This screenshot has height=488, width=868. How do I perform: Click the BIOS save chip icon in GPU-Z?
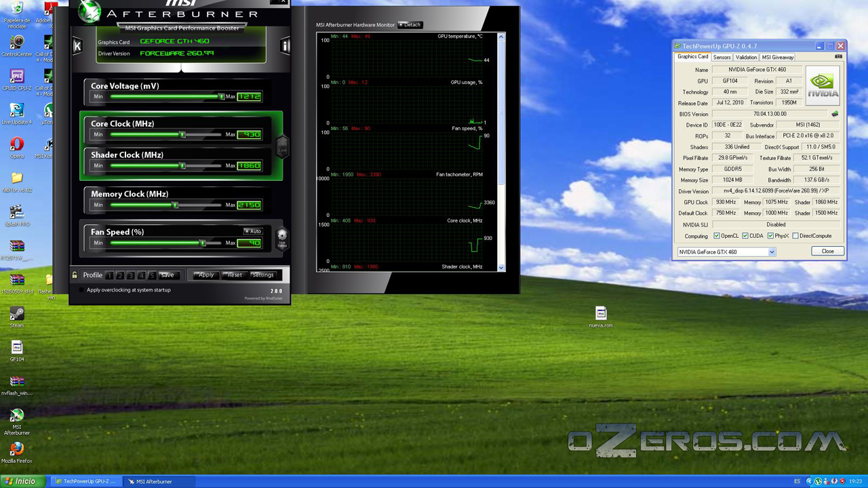pyautogui.click(x=835, y=114)
